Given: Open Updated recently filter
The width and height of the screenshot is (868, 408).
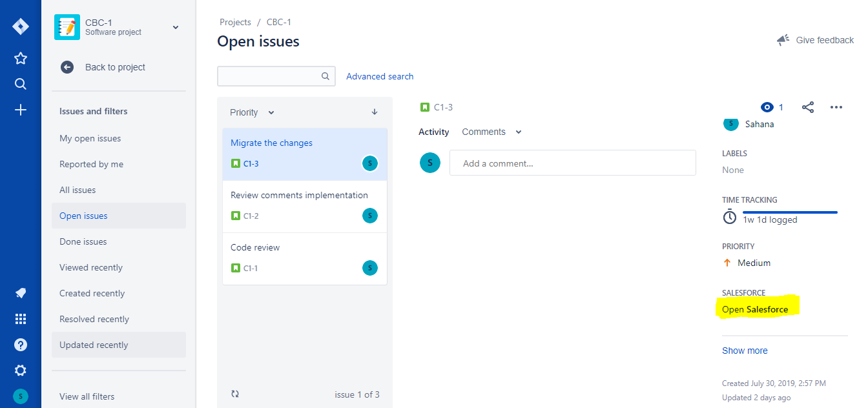Looking at the screenshot, I should click(119, 345).
